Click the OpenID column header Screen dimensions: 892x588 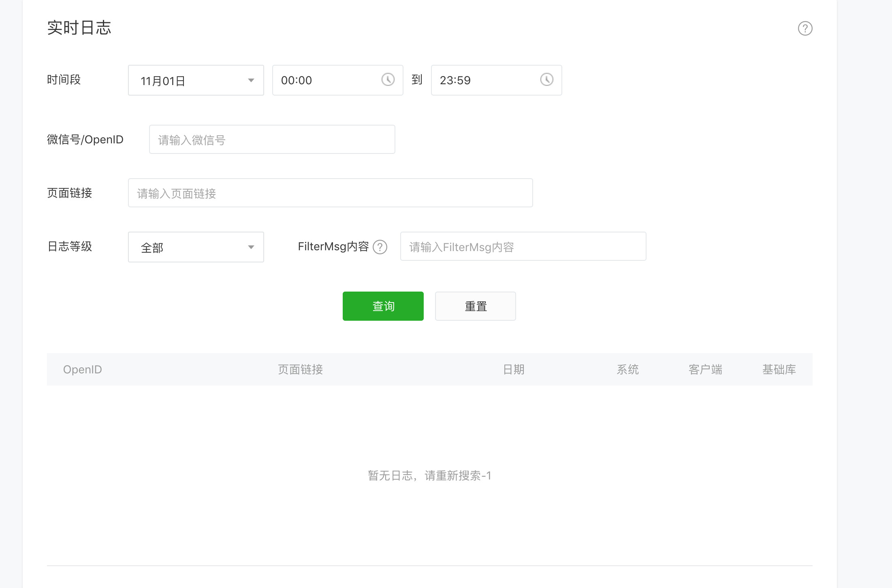[x=83, y=369]
